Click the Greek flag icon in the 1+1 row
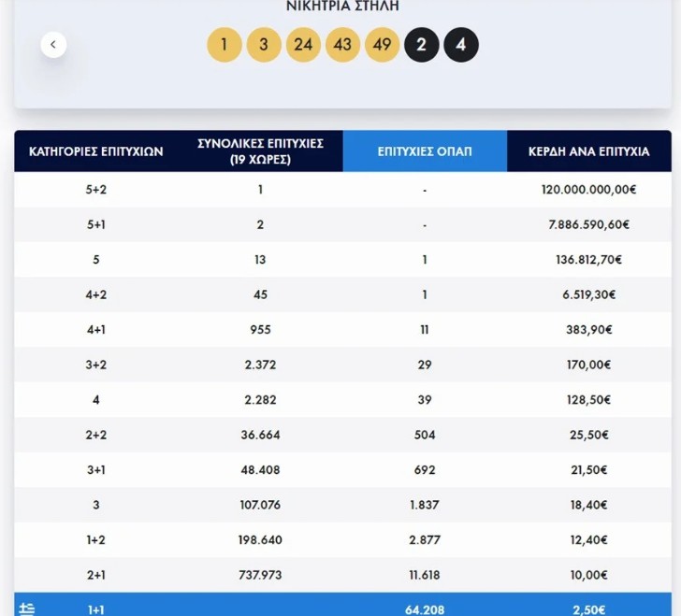The height and width of the screenshot is (616, 681). click(26, 609)
